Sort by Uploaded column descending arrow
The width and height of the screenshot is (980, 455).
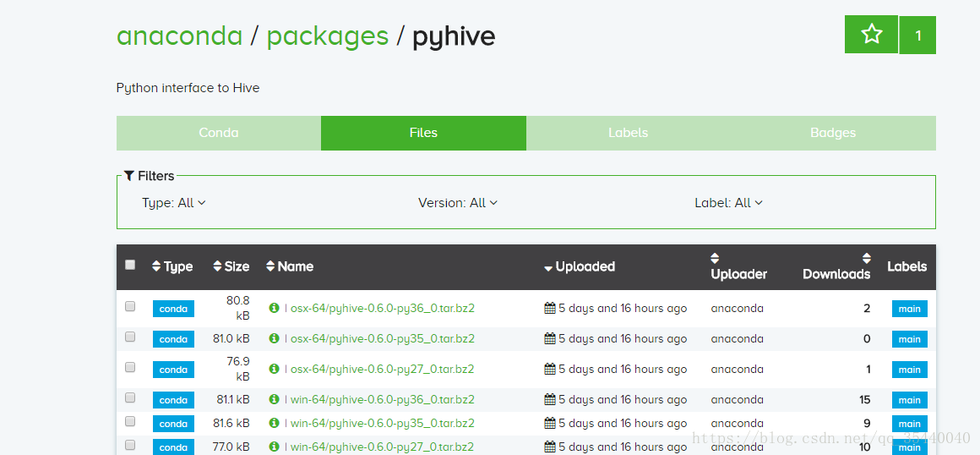[x=548, y=268]
